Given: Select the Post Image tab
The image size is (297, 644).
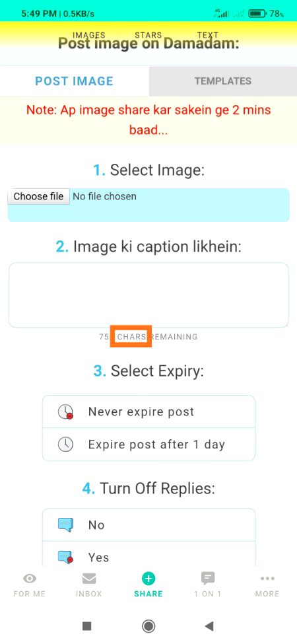Looking at the screenshot, I should (x=74, y=81).
